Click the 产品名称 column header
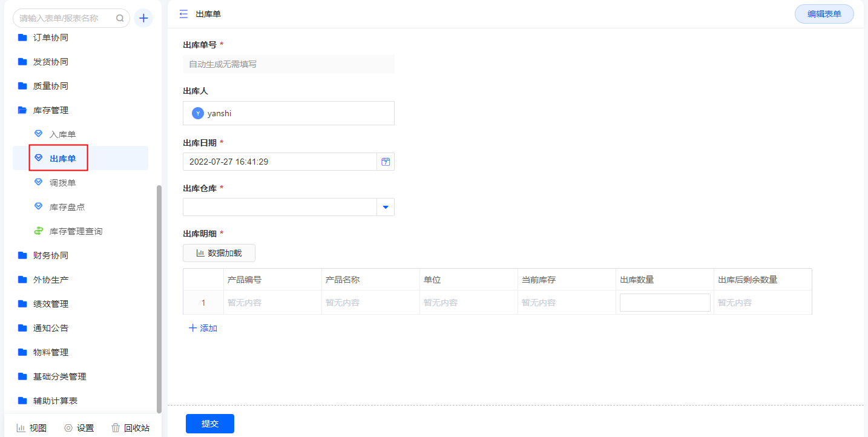Screen dimensions: 868x437 (x=370, y=280)
